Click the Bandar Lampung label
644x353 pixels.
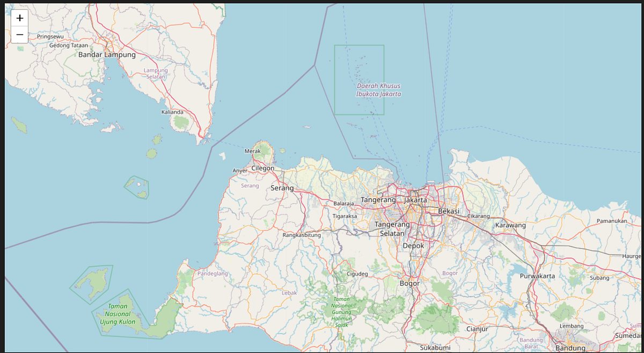(107, 54)
